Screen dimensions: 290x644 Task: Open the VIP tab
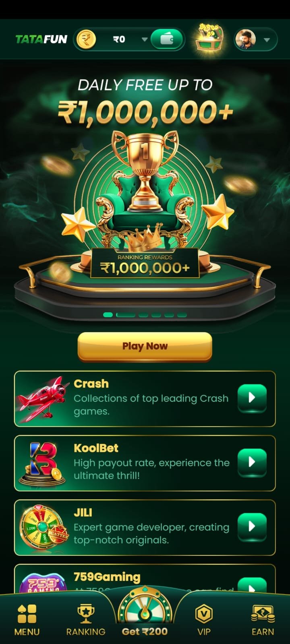point(204,619)
